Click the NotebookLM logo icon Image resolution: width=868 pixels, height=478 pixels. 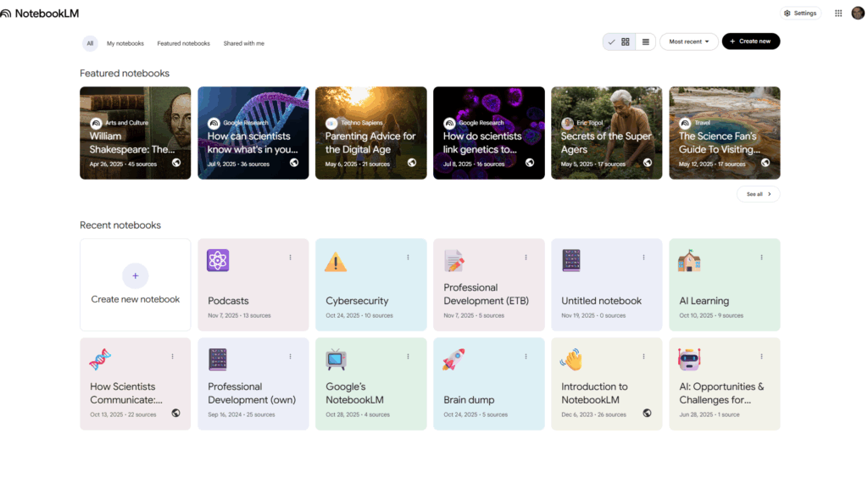[x=7, y=14]
